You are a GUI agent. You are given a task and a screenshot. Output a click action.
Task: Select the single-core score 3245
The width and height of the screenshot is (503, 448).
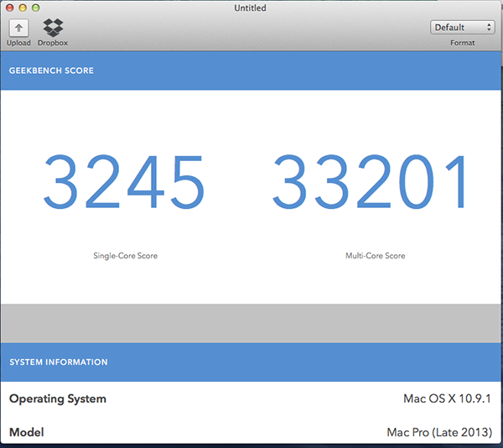click(x=124, y=181)
